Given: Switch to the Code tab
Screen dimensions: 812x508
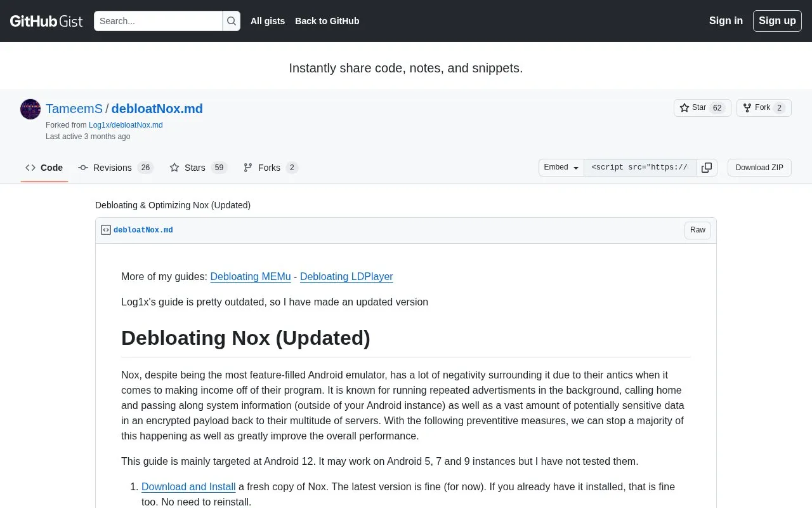Looking at the screenshot, I should [44, 168].
